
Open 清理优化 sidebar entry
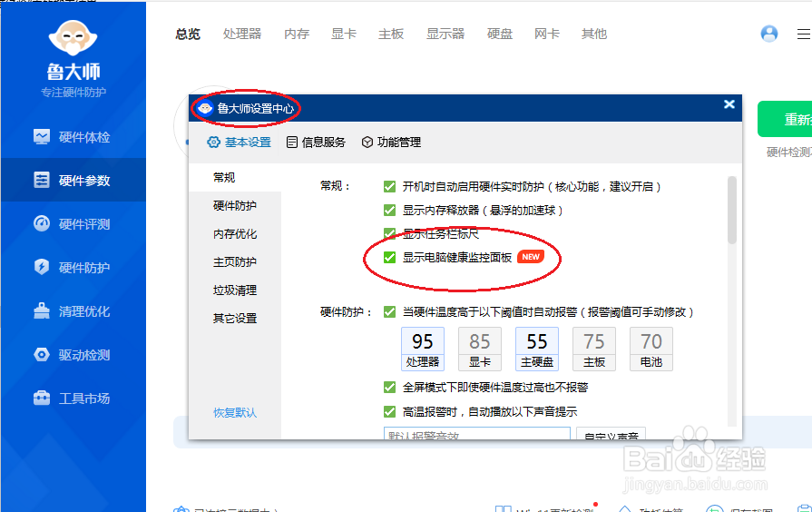point(73,311)
